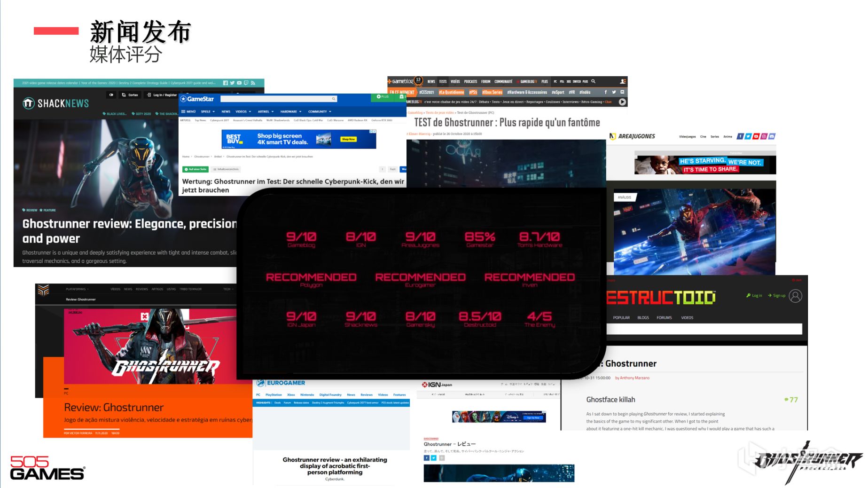Expand the GameStar HARDWARE dropdown
This screenshot has width=868, height=488.
click(291, 111)
